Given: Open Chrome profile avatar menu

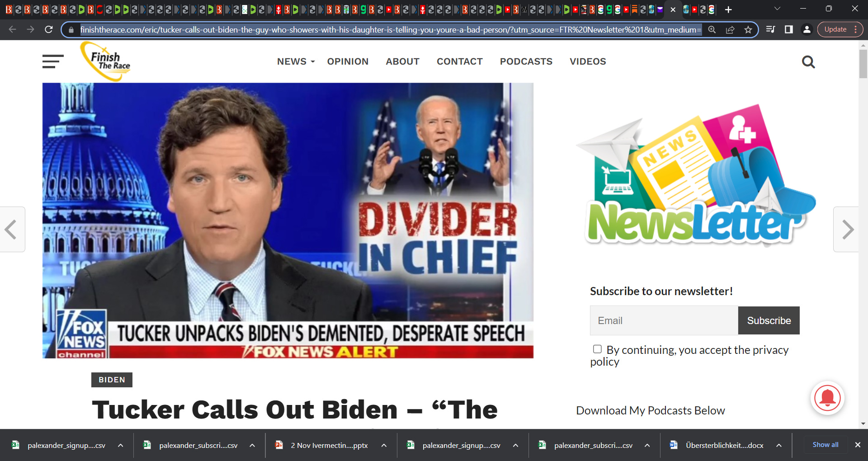Looking at the screenshot, I should click(x=807, y=29).
